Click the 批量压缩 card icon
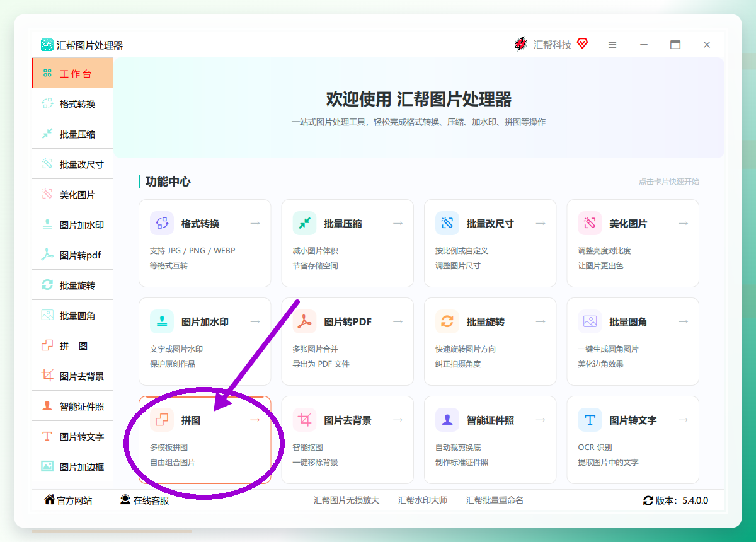Image resolution: width=756 pixels, height=542 pixels. 304,223
